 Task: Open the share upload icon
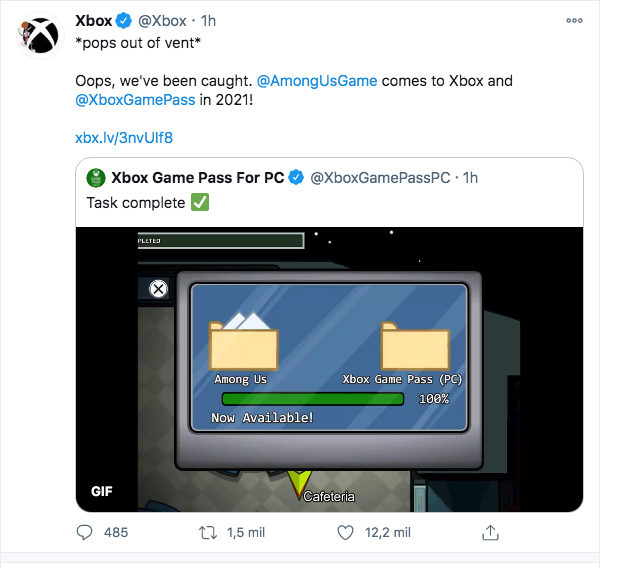pos(490,532)
